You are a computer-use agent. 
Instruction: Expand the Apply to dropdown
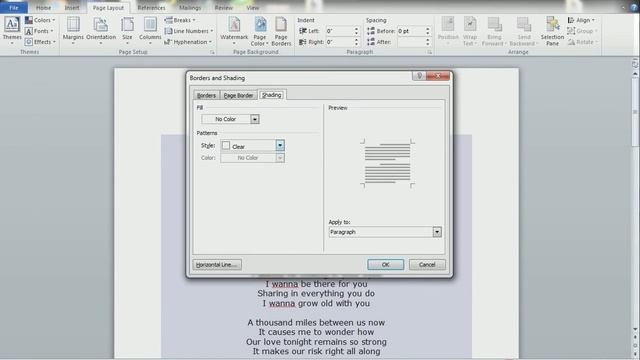pyautogui.click(x=437, y=232)
